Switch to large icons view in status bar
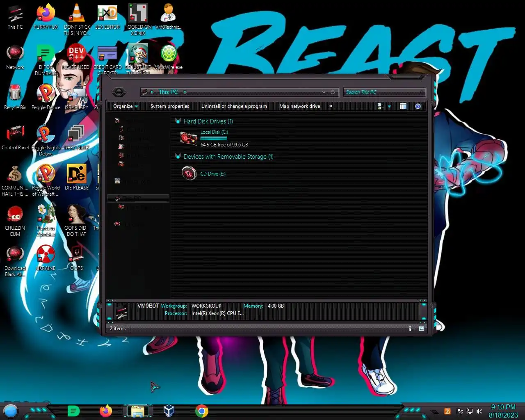The height and width of the screenshot is (420, 525). (x=421, y=329)
